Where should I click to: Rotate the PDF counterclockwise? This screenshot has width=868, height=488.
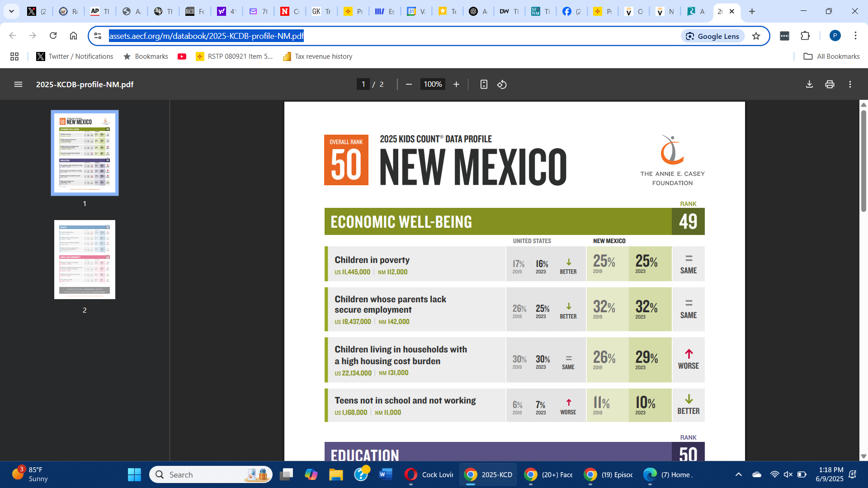point(502,84)
